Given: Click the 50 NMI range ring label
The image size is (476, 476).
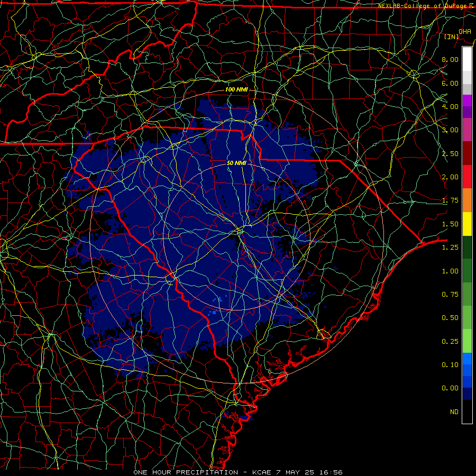Looking at the screenshot, I should point(236,163).
